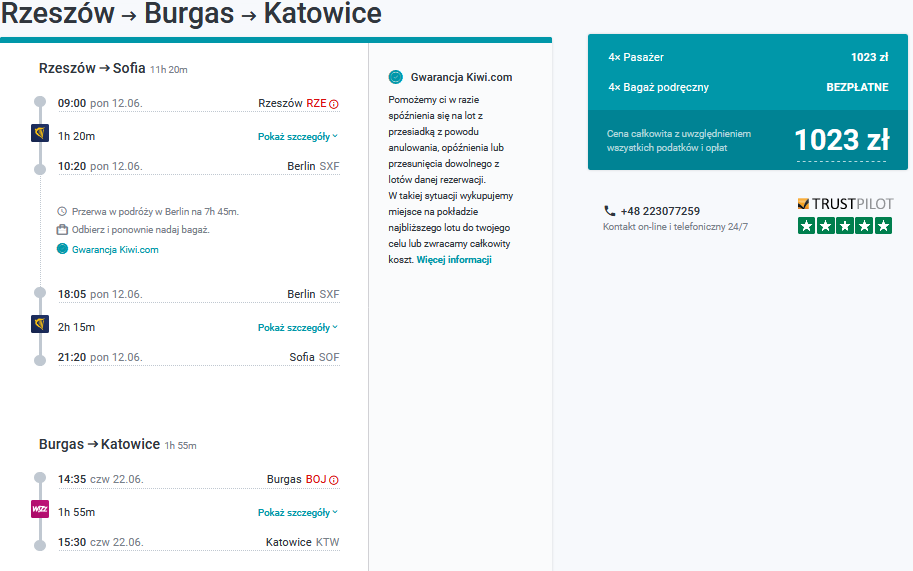This screenshot has width=913, height=571.
Task: Click the Kiwi.com guarantee badge icon in the layover section
Action: pyautogui.click(x=62, y=249)
